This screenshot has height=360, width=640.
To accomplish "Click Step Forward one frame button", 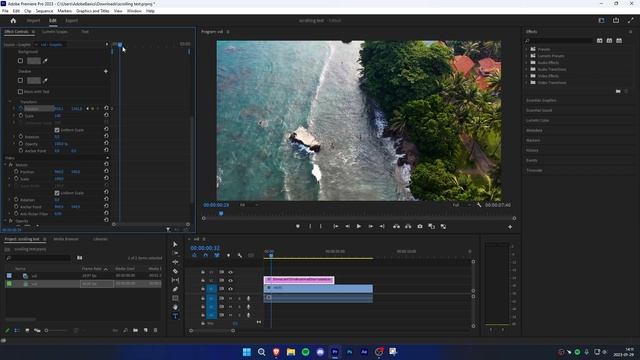I will pos(371,227).
